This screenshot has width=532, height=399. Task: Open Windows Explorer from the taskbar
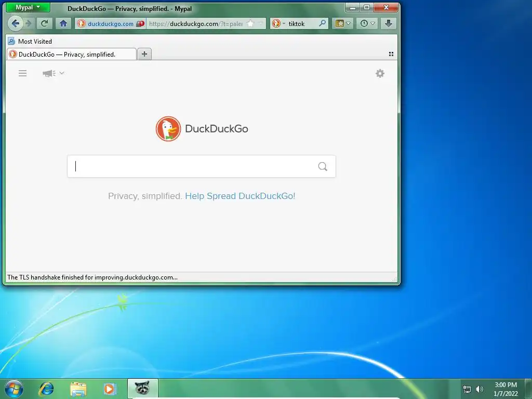click(78, 389)
